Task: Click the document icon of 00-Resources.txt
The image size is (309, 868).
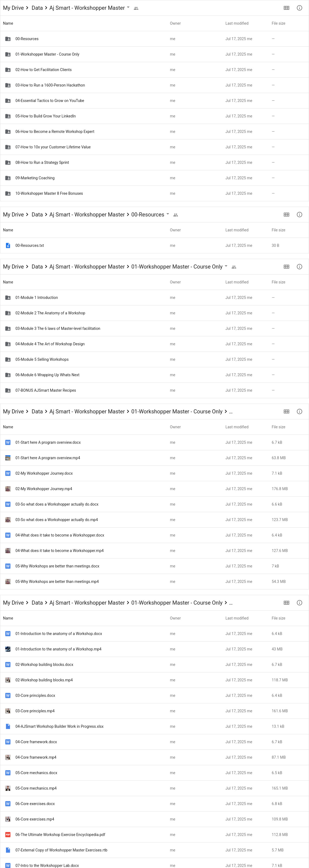Action: point(8,246)
